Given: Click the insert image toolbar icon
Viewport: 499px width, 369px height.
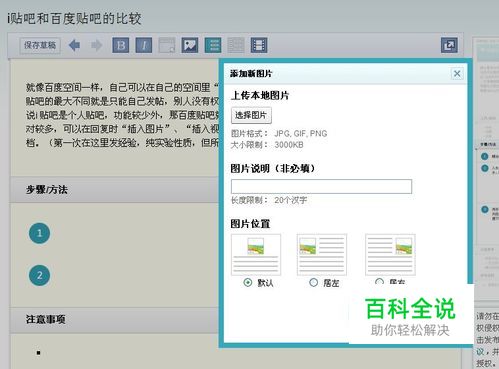Looking at the screenshot, I should [190, 45].
